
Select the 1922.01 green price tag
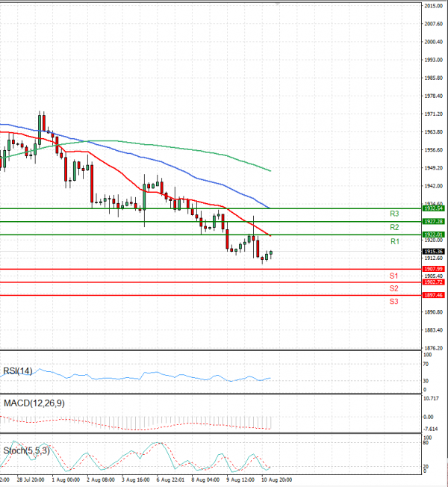[x=433, y=235]
